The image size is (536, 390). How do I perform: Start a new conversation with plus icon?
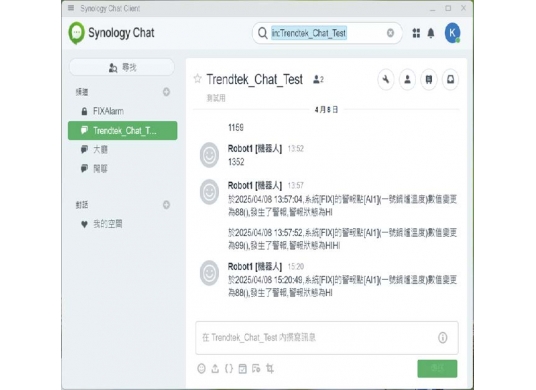click(x=166, y=204)
